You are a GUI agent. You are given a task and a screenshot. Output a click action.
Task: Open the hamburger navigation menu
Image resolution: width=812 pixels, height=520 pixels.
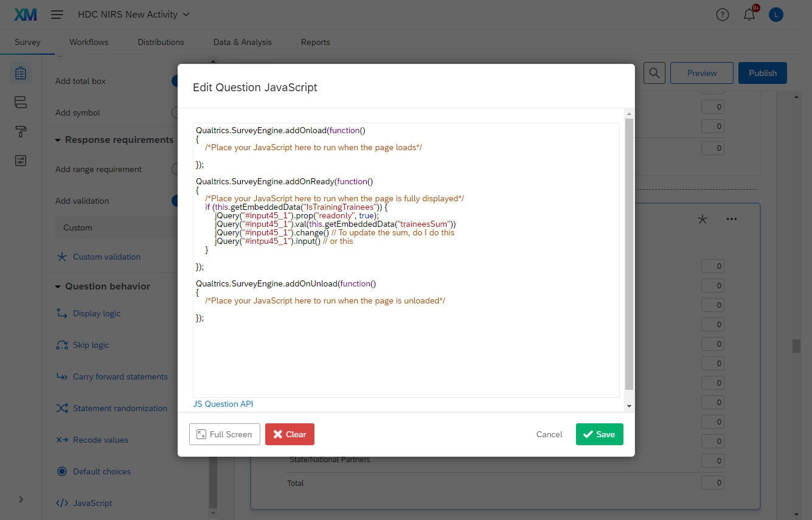click(57, 15)
